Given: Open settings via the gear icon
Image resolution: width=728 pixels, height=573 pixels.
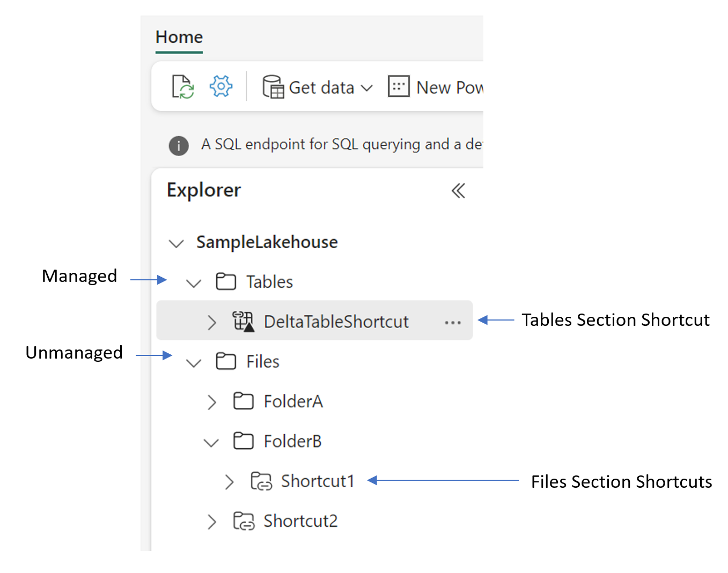Looking at the screenshot, I should click(x=220, y=86).
